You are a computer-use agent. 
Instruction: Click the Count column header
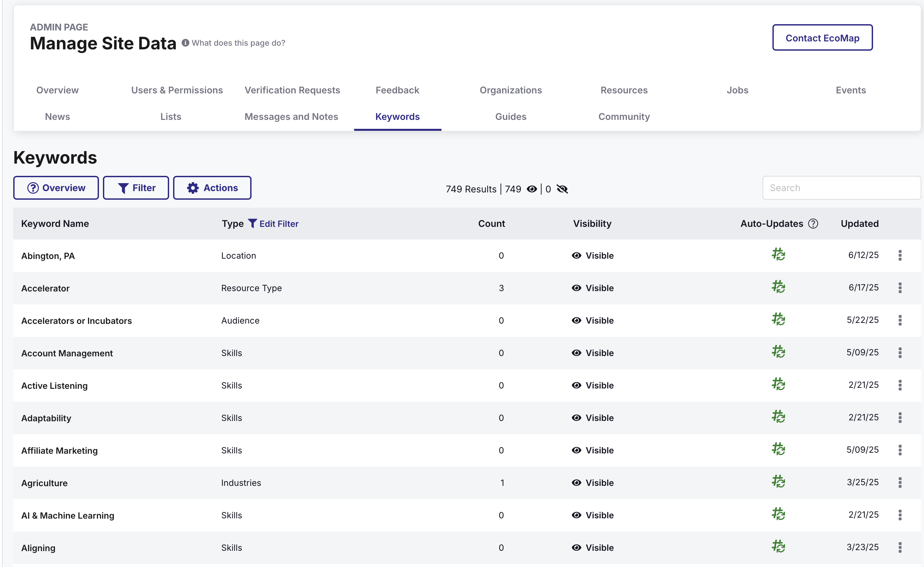(x=491, y=224)
